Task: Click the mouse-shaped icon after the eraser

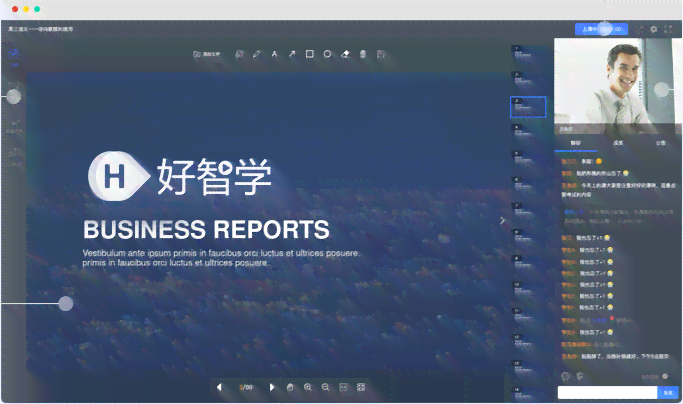Action: point(363,54)
